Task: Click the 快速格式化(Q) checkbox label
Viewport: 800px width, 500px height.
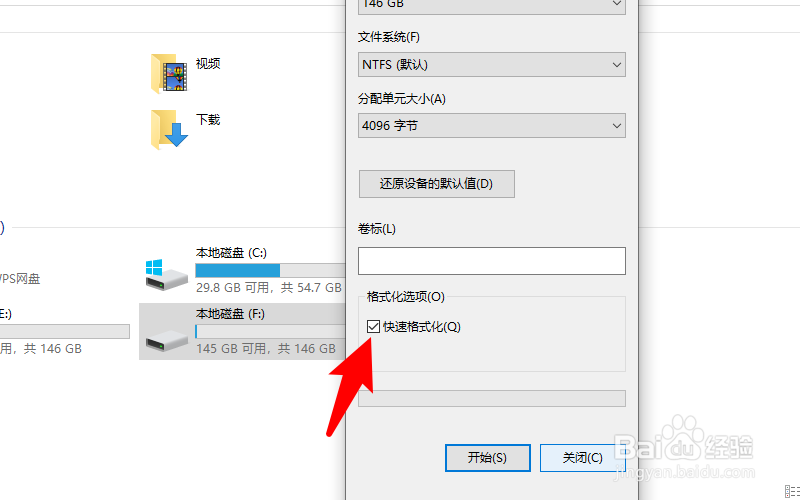Action: [x=422, y=327]
